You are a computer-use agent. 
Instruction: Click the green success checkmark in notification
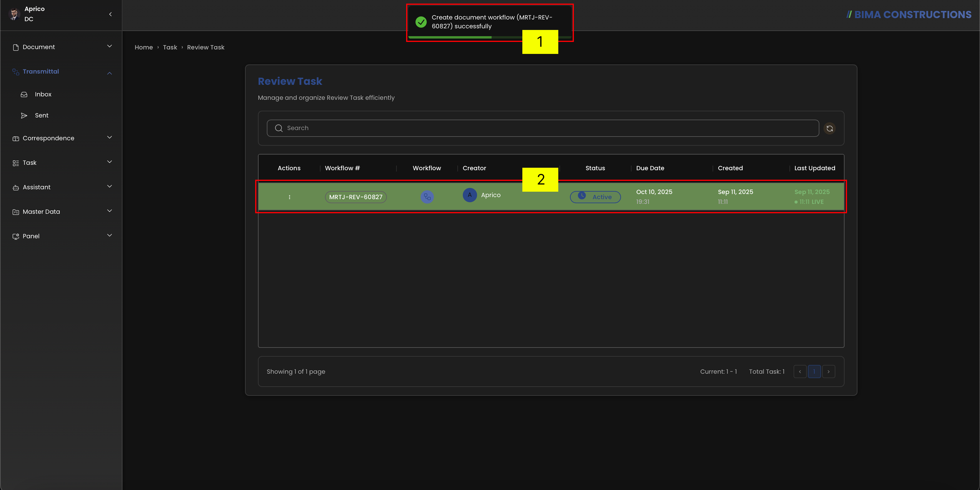[421, 22]
